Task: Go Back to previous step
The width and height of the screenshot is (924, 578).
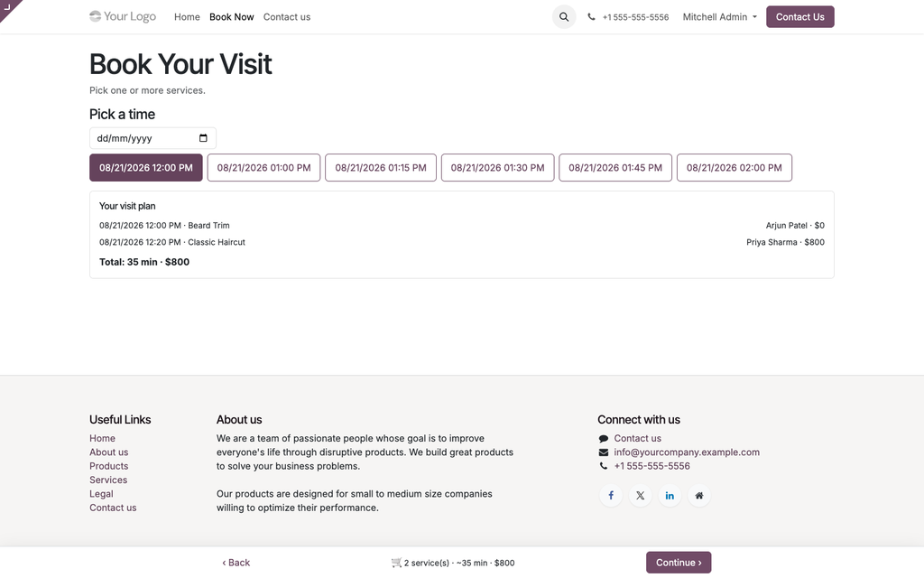Action: pos(236,563)
